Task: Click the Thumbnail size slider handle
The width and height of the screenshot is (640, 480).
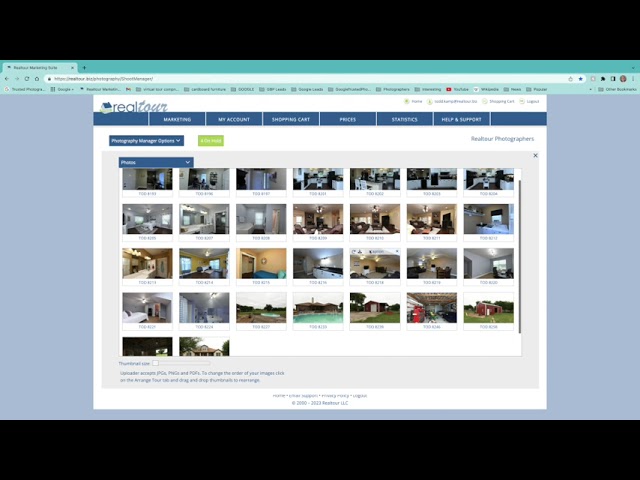Action: pos(155,363)
